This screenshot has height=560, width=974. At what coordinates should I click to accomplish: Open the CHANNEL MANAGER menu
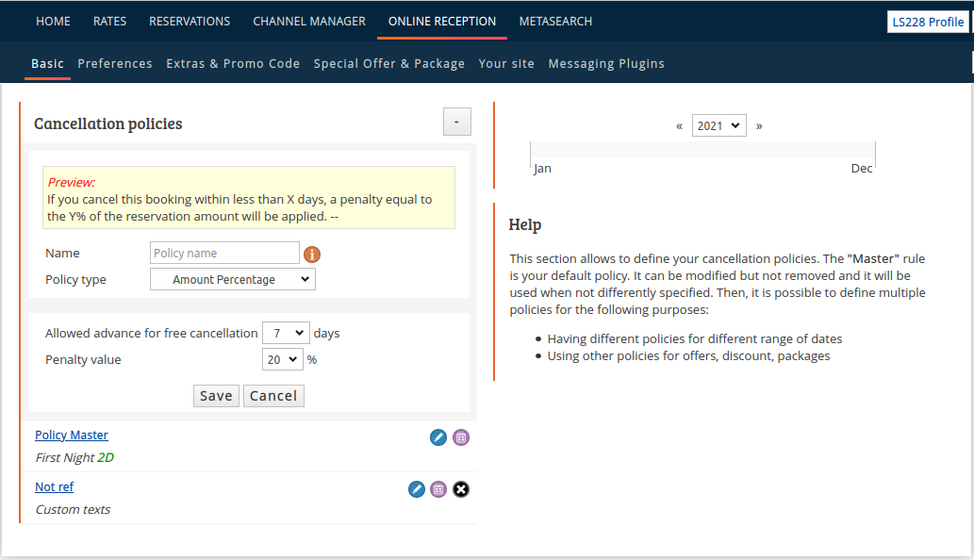pos(309,21)
